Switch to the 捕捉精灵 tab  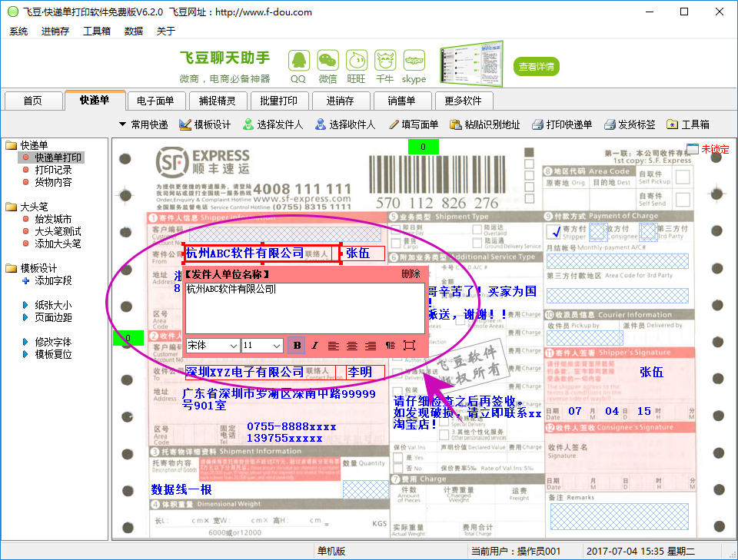tap(217, 101)
